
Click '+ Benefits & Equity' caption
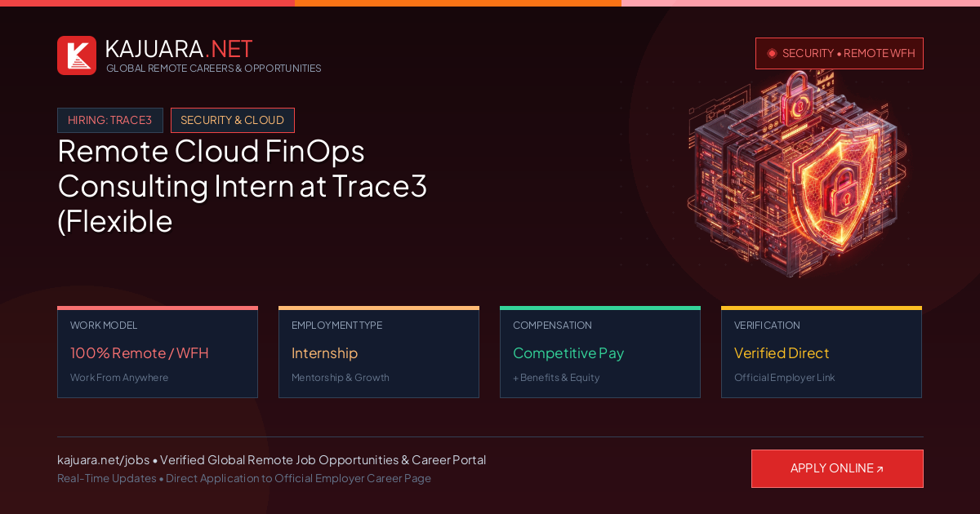point(556,378)
